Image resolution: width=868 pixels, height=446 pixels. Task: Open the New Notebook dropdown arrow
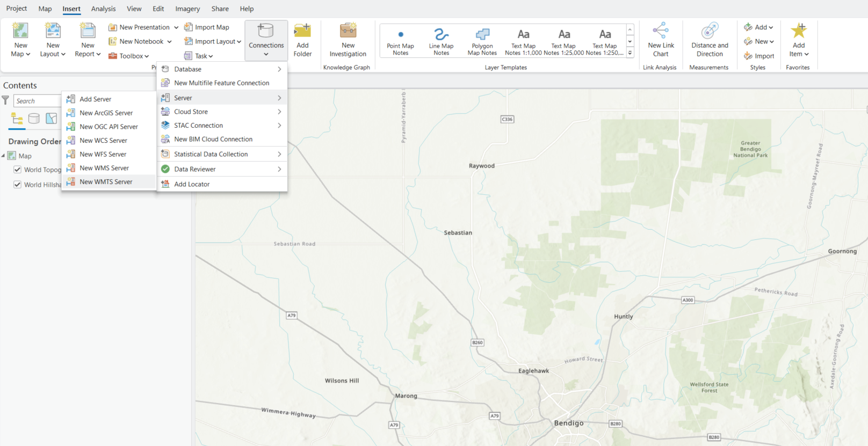tap(169, 41)
